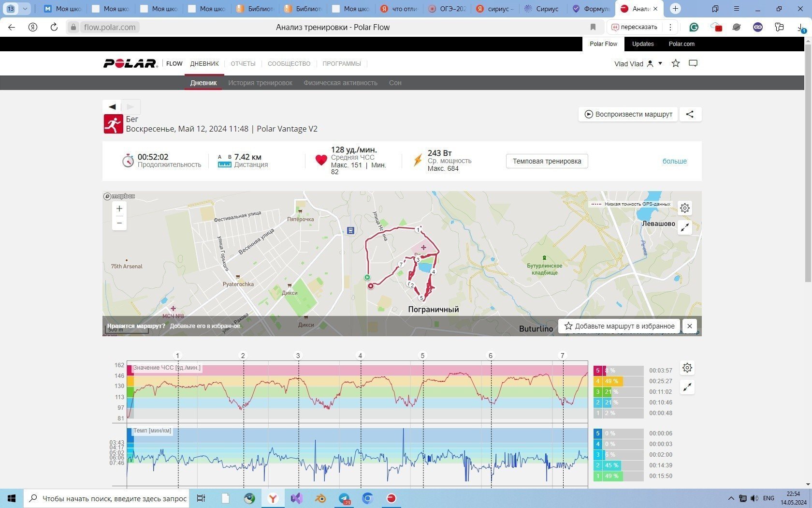Show hidden system tray icons
This screenshot has height=508, width=812.
pos(731,498)
